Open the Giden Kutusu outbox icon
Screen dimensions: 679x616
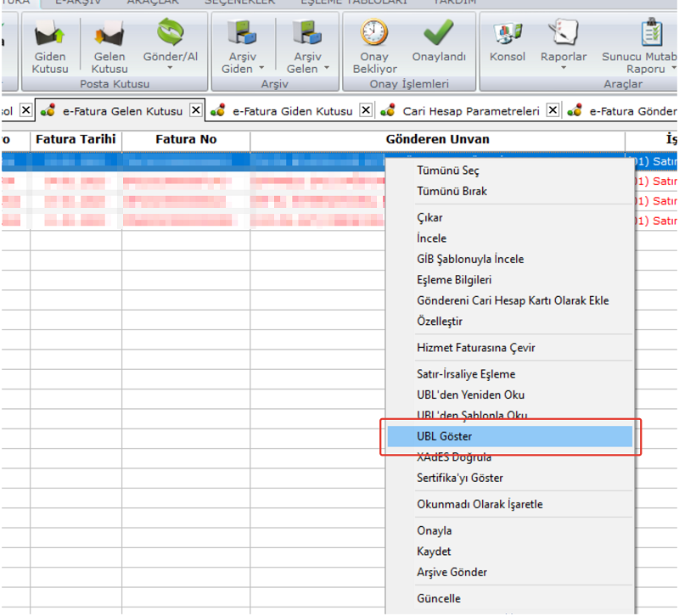(50, 32)
